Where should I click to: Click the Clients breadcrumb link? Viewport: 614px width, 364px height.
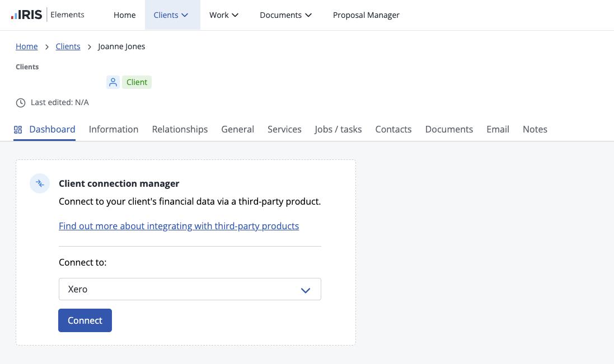pos(68,46)
